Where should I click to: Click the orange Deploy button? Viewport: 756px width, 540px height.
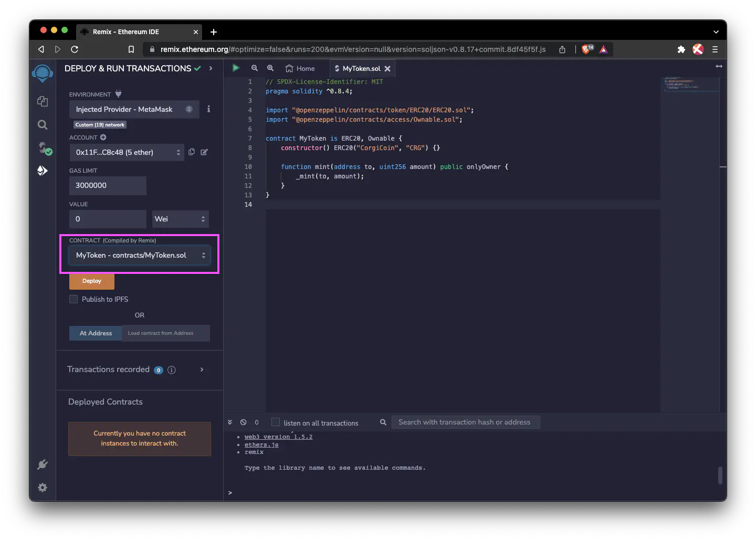coord(92,281)
